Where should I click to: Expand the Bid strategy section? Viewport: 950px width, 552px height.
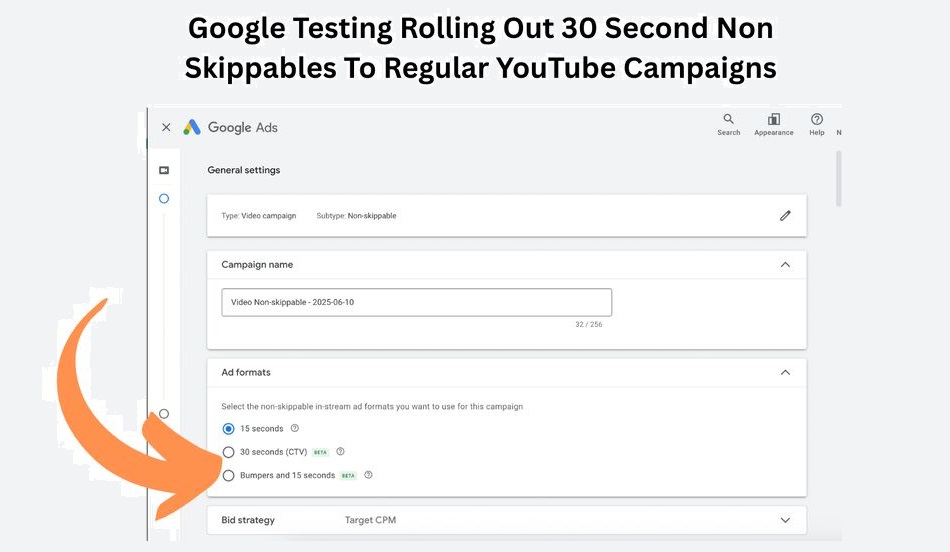(x=785, y=520)
